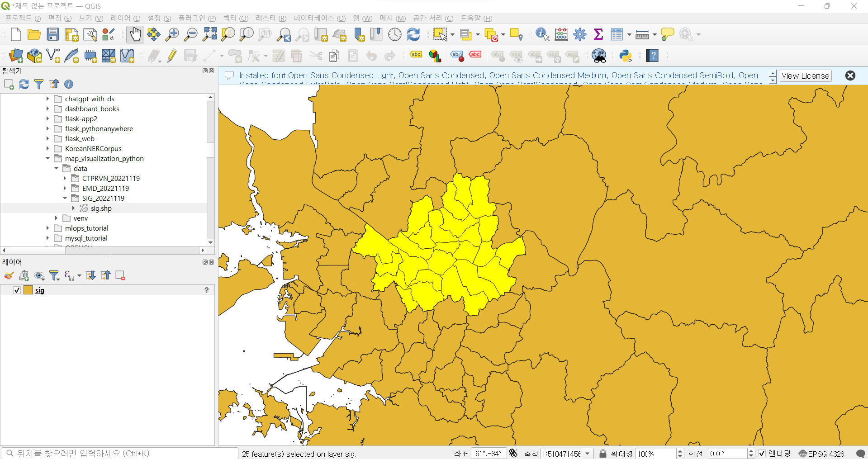Open the Data Source Manager
Viewport: 868px width, 459px height.
[x=16, y=56]
